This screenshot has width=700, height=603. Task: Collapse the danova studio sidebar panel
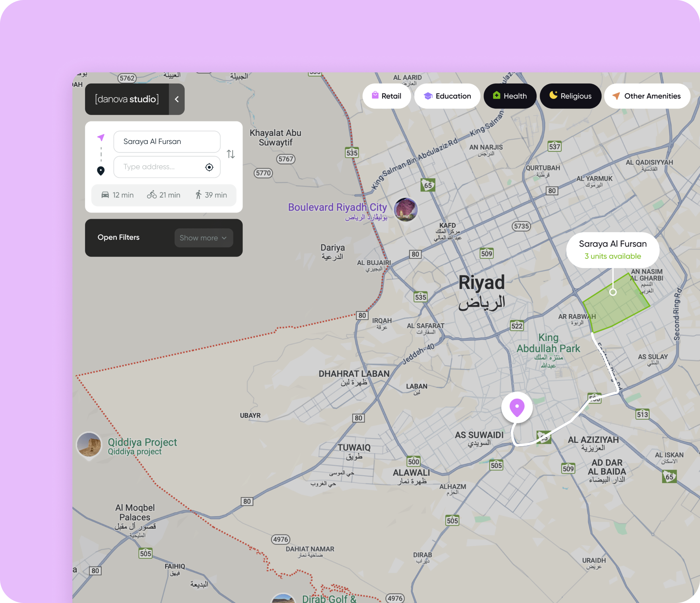[x=177, y=99]
